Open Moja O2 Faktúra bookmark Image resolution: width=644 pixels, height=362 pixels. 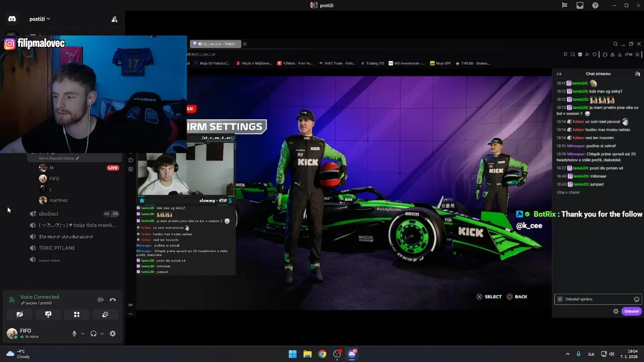212,63
